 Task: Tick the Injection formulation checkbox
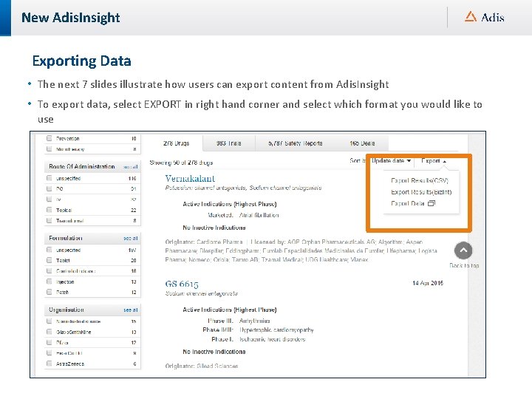click(50, 282)
